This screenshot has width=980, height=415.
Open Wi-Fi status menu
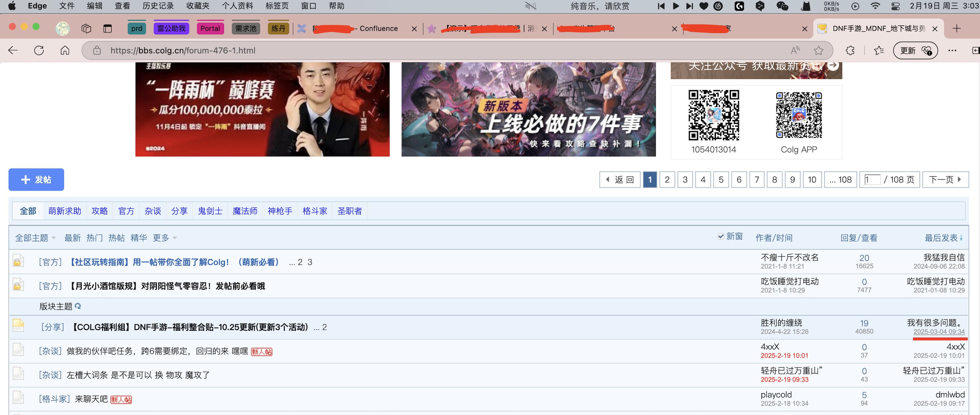pyautogui.click(x=875, y=6)
